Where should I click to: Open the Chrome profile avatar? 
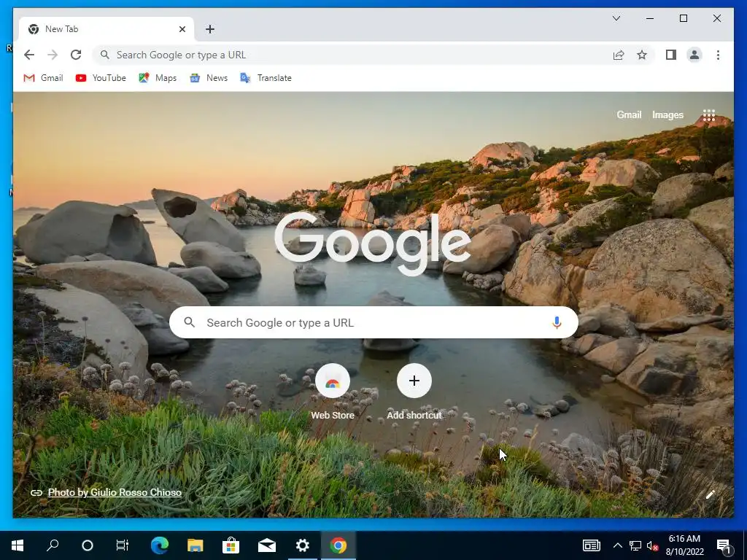[x=694, y=55]
